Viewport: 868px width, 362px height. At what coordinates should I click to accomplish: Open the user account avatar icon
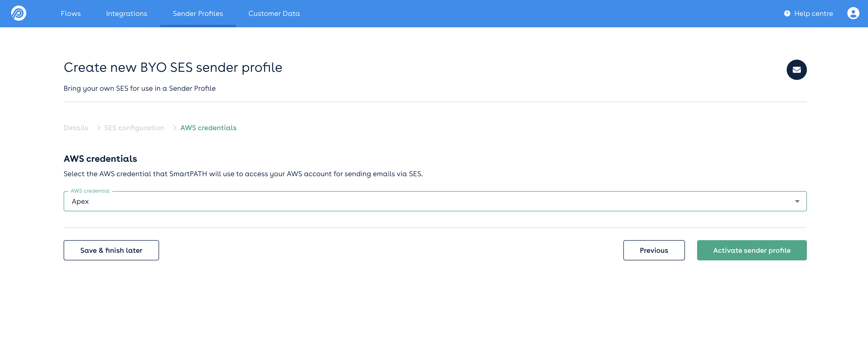click(853, 13)
